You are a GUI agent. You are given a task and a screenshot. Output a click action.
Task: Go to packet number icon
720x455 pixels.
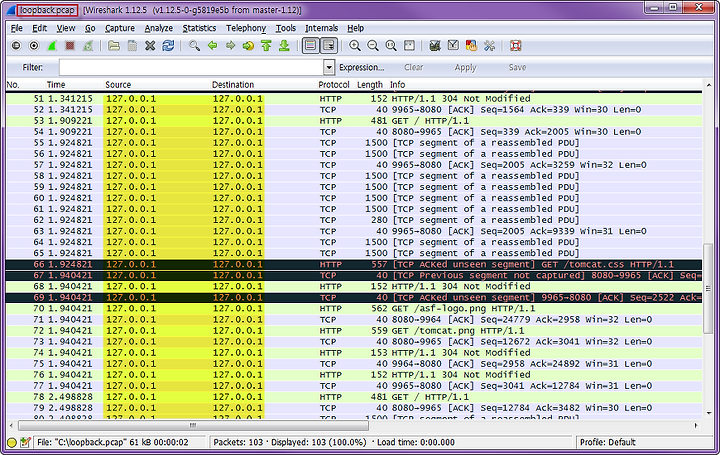click(x=248, y=45)
